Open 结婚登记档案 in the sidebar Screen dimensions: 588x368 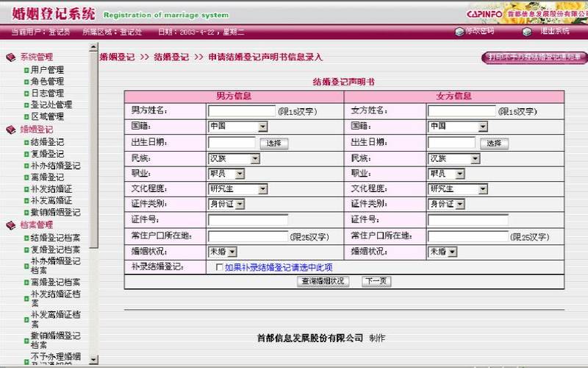56,238
